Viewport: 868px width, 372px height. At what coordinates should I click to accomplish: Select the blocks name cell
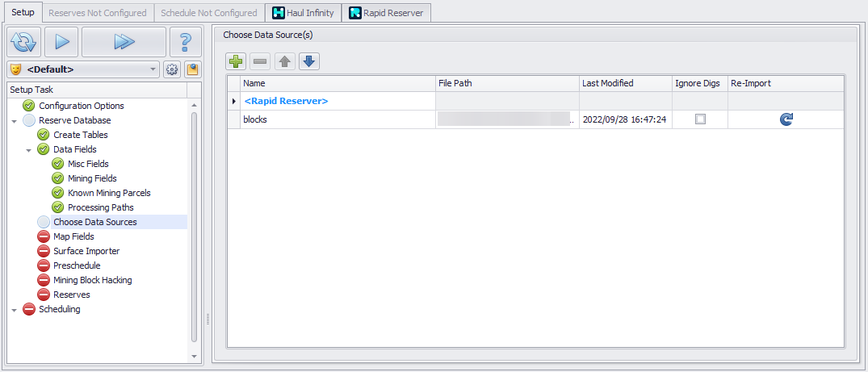(338, 119)
